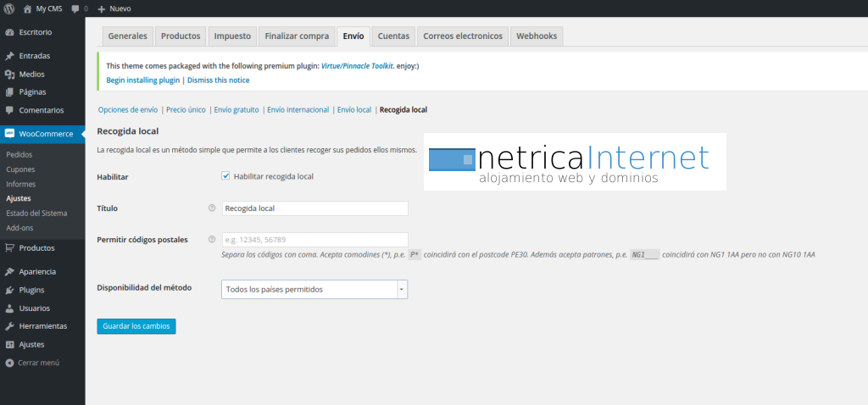The image size is (868, 405).
Task: Dismiss this notice link
Action: [x=218, y=80]
